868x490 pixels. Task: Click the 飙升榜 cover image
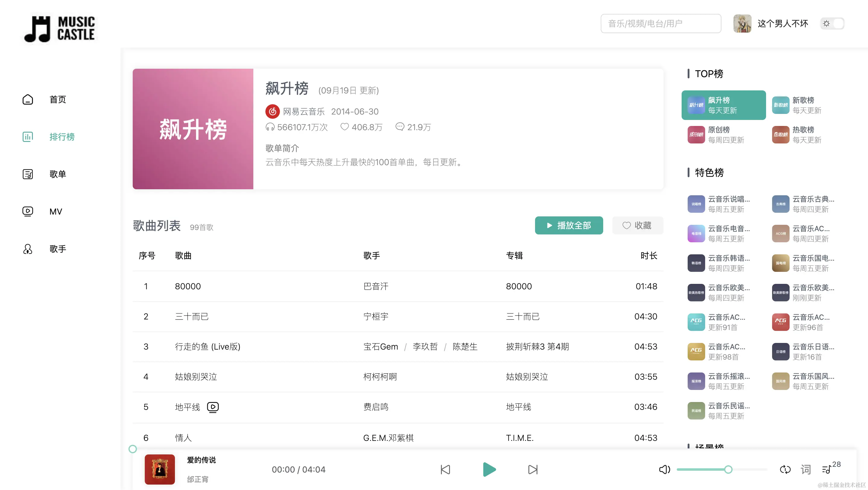(193, 129)
